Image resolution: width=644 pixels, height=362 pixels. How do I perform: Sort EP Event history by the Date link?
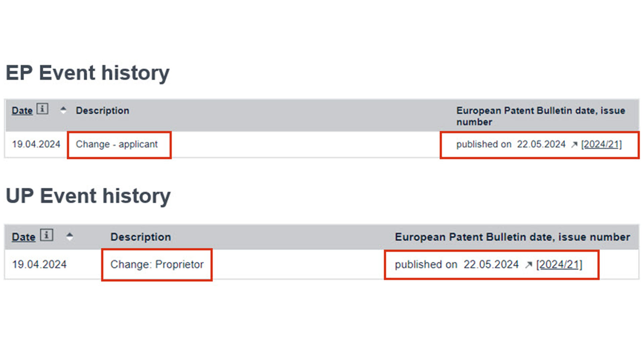point(22,111)
